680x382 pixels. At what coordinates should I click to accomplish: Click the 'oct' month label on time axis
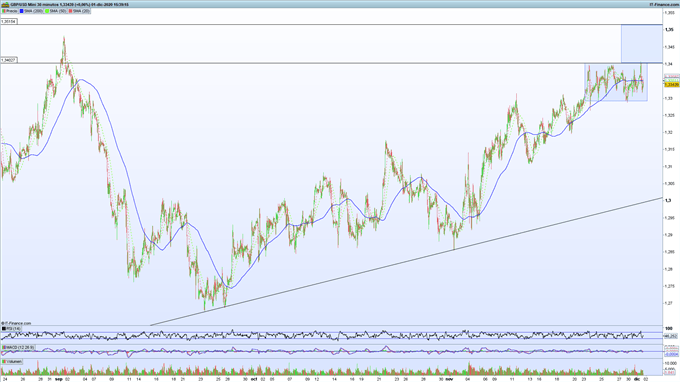254,379
